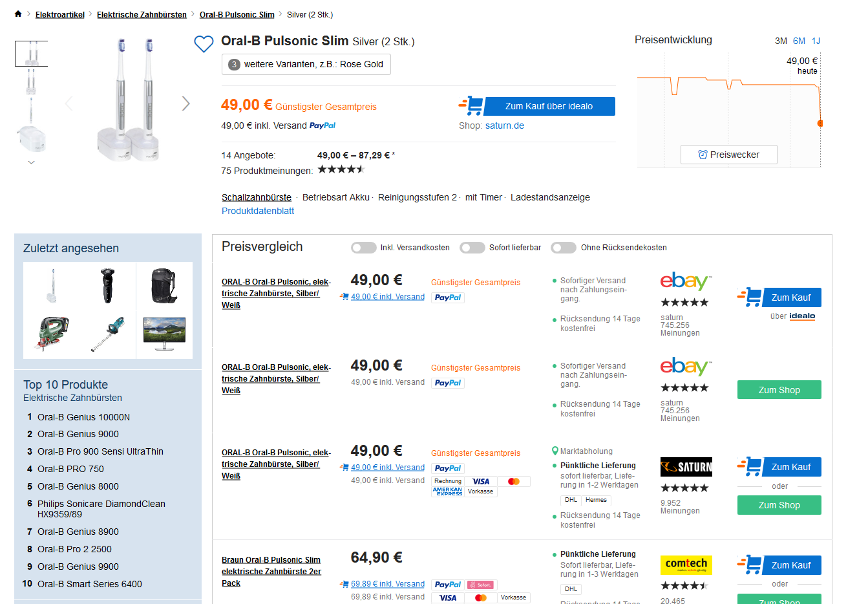The image size is (868, 604).
Task: Click the orange price point on chart
Action: (x=820, y=123)
